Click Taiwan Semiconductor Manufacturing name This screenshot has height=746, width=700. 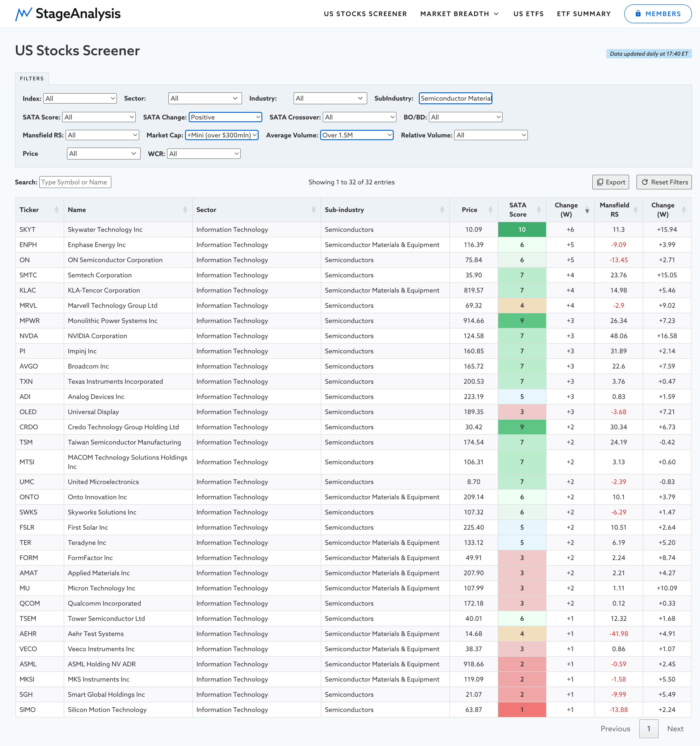pos(124,442)
